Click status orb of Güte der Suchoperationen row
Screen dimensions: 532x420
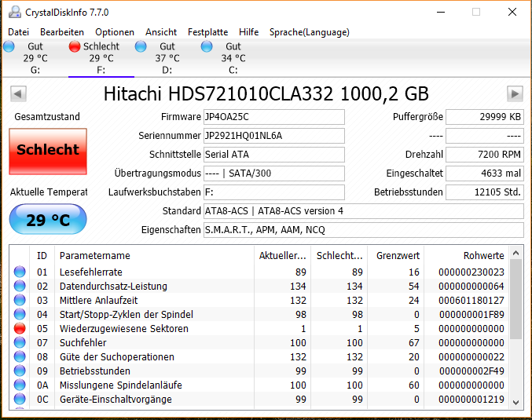20,356
